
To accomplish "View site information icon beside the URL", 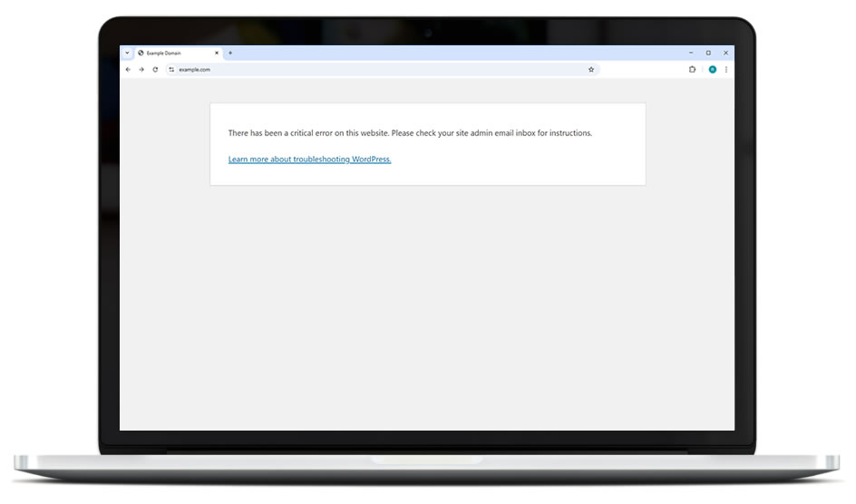I will tap(171, 69).
